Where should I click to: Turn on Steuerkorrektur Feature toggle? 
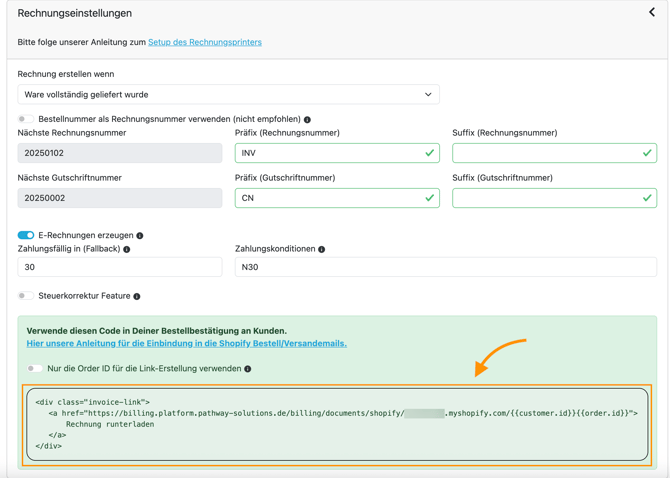point(26,296)
